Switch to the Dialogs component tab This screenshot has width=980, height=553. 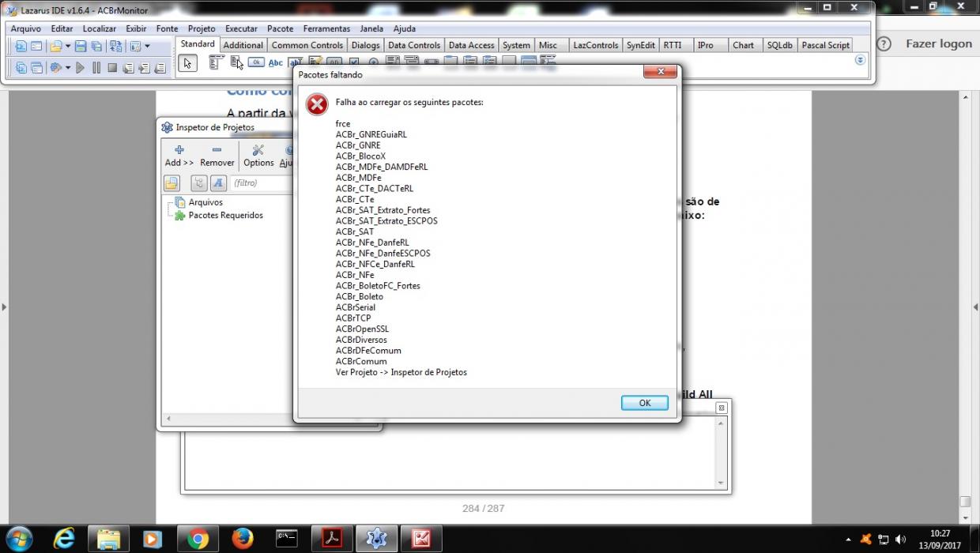click(x=365, y=45)
